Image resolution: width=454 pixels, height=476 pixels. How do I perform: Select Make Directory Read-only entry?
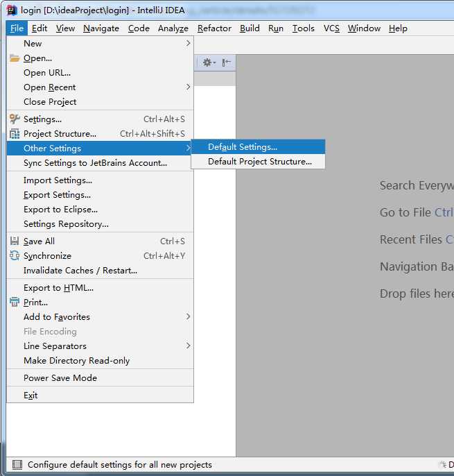click(x=100, y=360)
